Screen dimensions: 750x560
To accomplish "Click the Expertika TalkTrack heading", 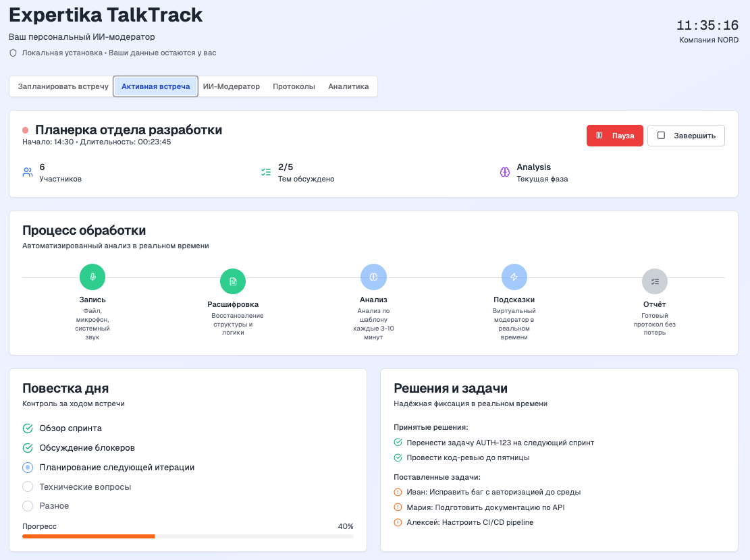I will click(x=106, y=15).
